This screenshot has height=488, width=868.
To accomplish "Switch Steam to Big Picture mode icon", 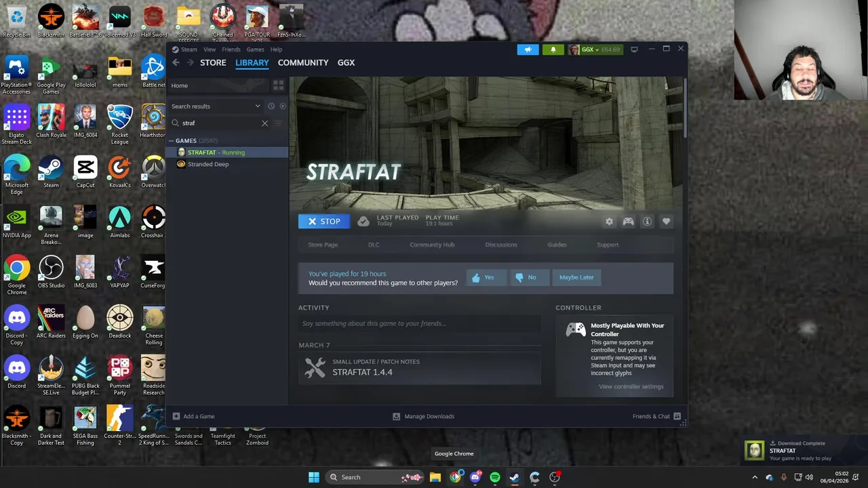I will (634, 49).
